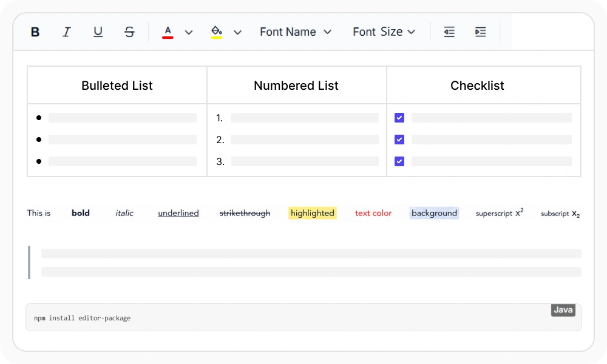Viewport: 607px width, 364px height.
Task: Click the Checklist header cell
Action: coord(484,85)
